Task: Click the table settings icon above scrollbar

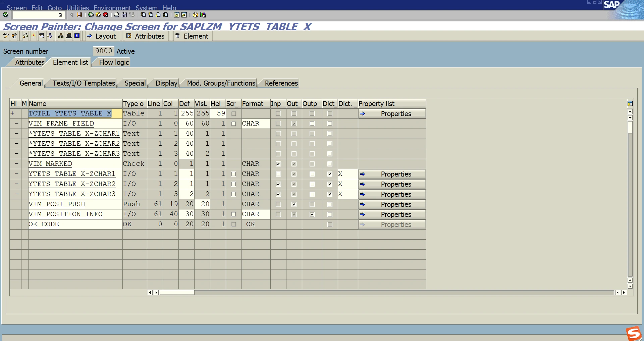Action: tap(630, 103)
